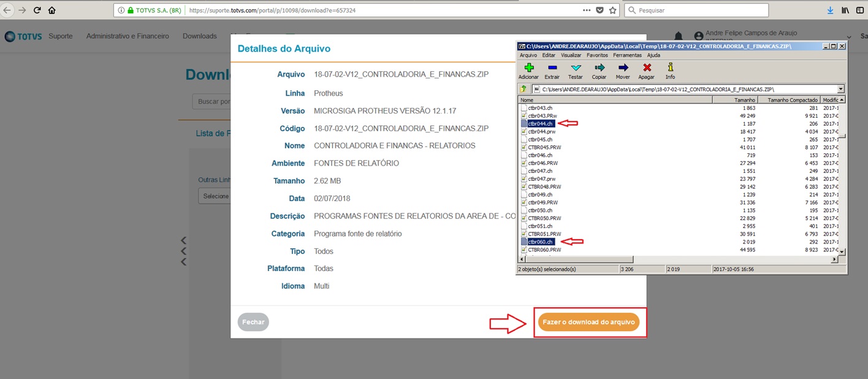The height and width of the screenshot is (379, 868).
Task: Click 7-Zip vertical scrollbar down arrow
Action: 842,252
